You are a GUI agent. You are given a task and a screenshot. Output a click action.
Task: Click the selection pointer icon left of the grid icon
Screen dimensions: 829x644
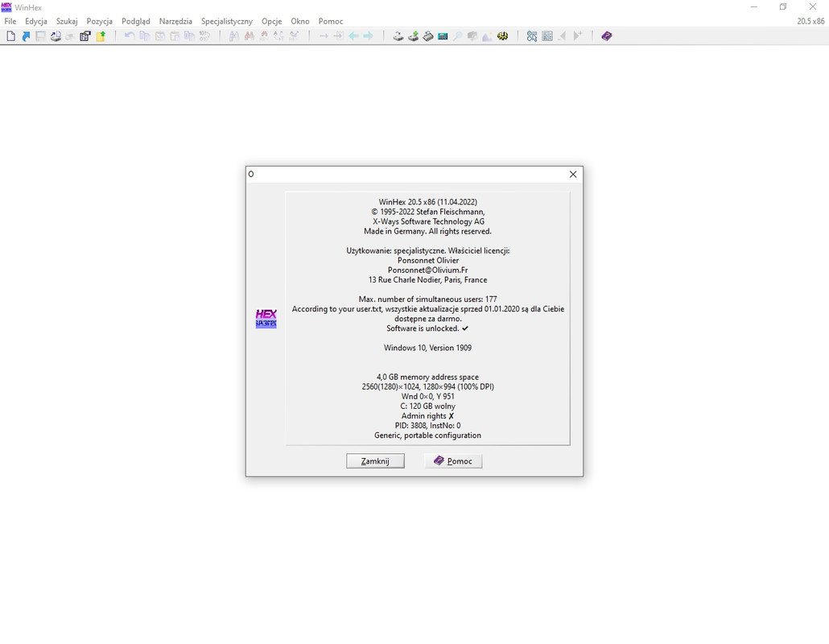tap(532, 36)
